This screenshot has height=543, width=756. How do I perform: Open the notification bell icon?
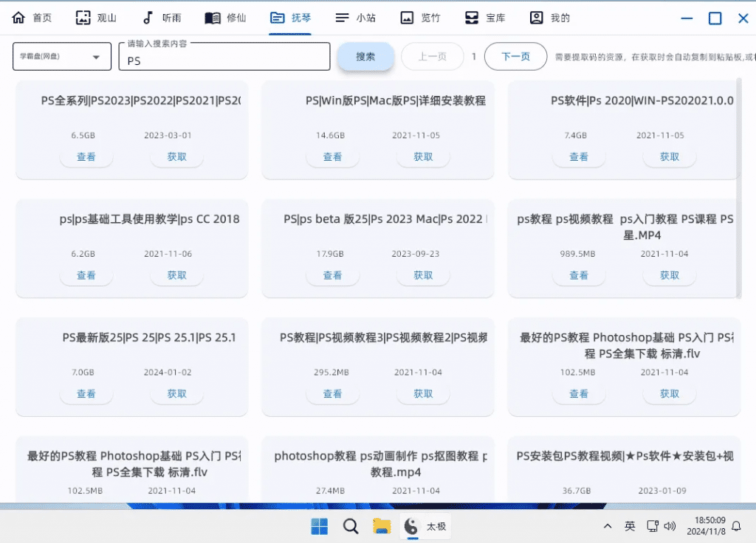coord(736,526)
